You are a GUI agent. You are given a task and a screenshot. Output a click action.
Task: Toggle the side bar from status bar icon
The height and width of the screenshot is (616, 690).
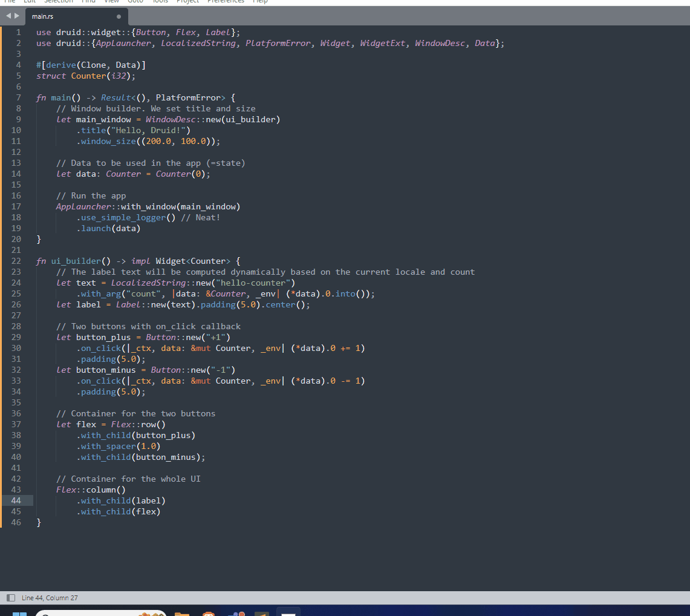pos(11,597)
